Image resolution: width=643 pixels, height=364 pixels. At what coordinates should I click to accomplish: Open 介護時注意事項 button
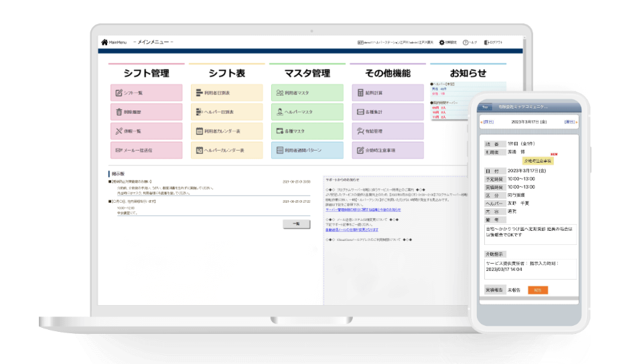(386, 151)
